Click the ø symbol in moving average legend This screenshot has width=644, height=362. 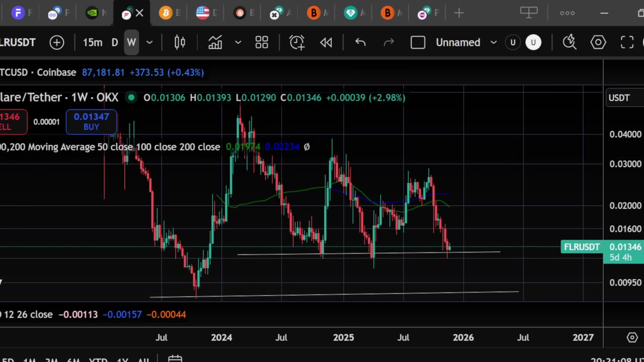(306, 147)
